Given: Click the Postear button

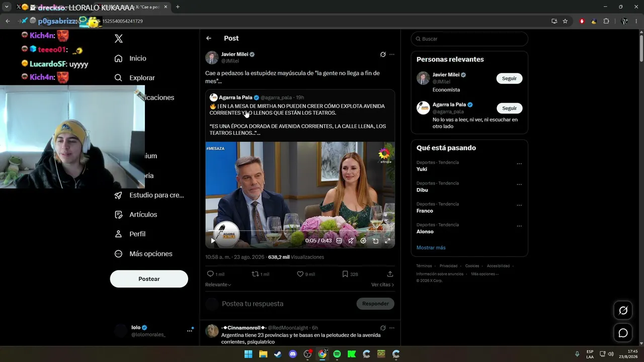Looking at the screenshot, I should [x=149, y=279].
